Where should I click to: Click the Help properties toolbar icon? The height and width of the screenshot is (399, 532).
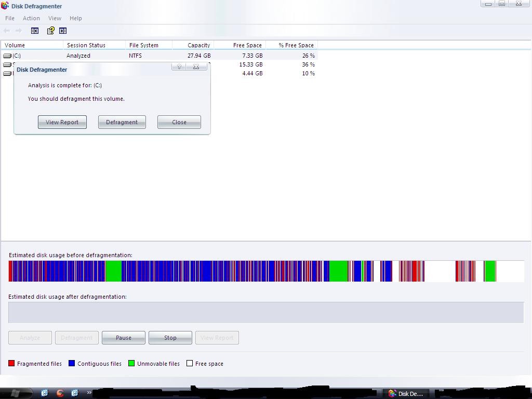(50, 31)
